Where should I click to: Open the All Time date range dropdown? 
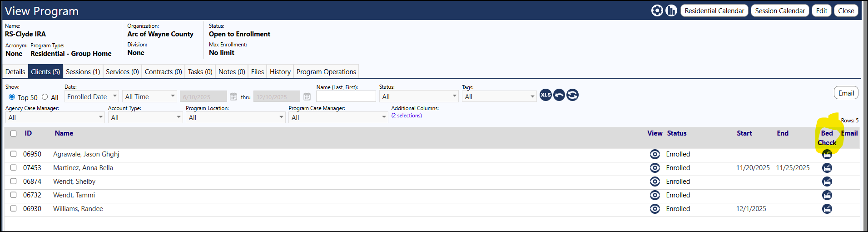coord(149,96)
